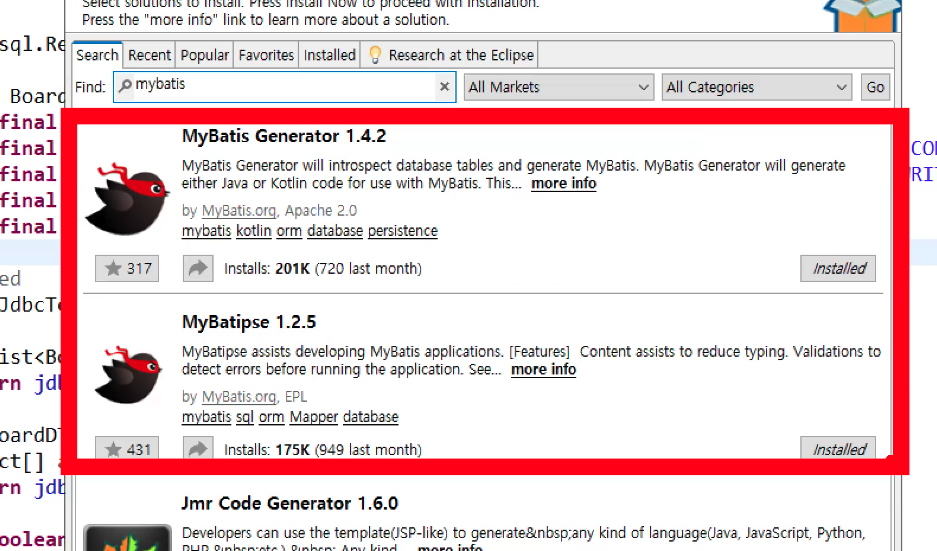Click Installs 175K text for MyBatipse
This screenshot has height=551, width=937.
pyautogui.click(x=323, y=449)
